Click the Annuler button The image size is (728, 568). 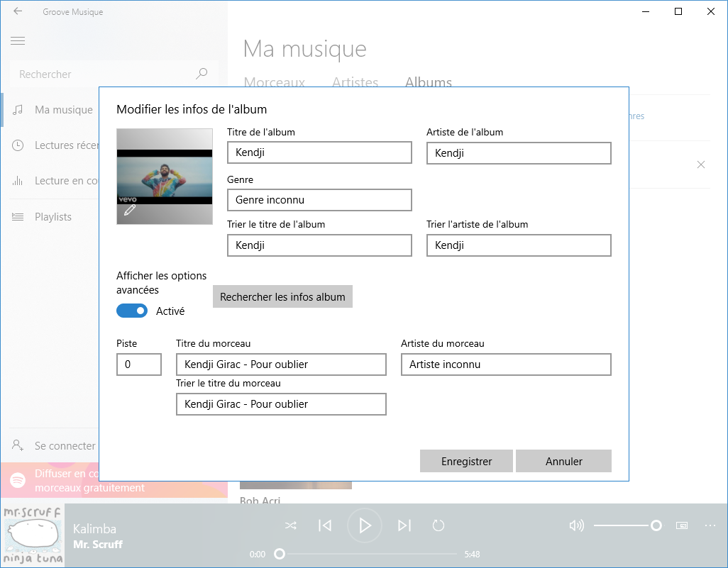[563, 461]
